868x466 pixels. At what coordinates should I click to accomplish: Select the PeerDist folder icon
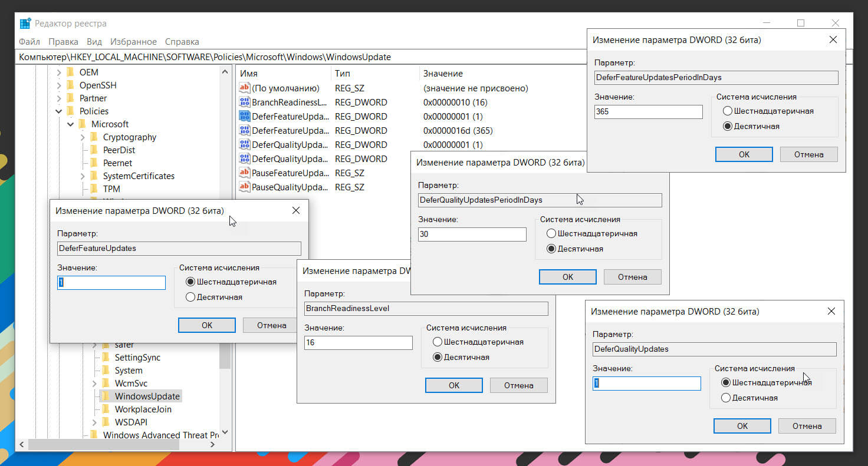pos(94,150)
